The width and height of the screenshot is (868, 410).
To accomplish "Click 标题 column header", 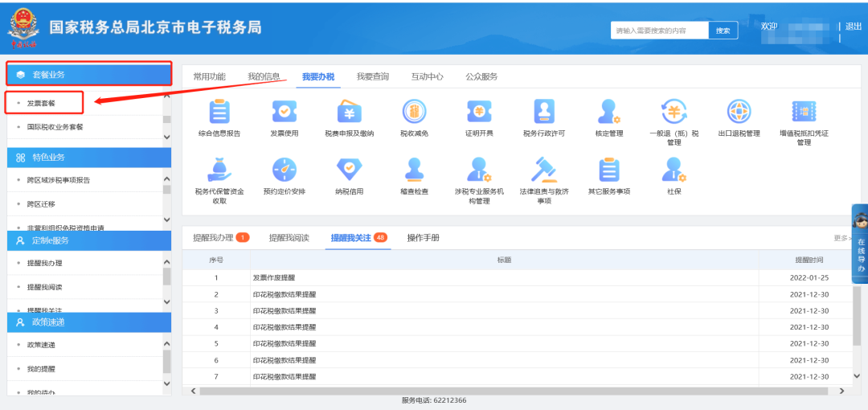I will tap(504, 260).
